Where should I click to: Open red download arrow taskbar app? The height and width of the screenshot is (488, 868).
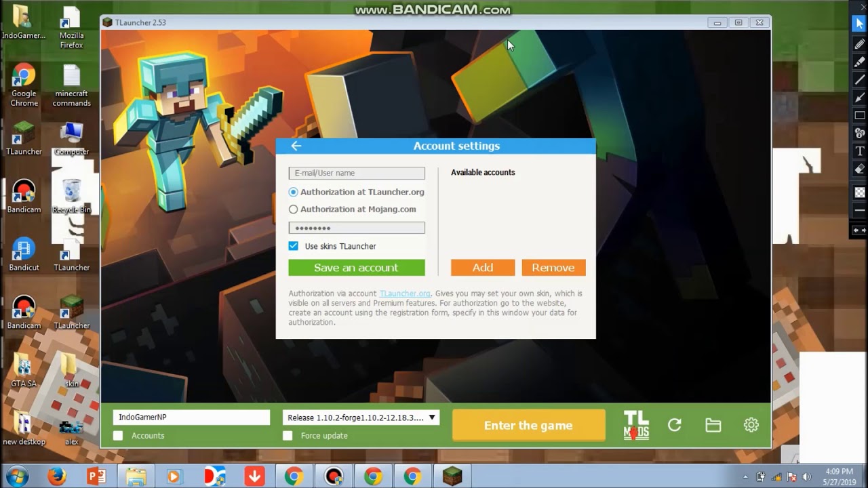point(254,476)
